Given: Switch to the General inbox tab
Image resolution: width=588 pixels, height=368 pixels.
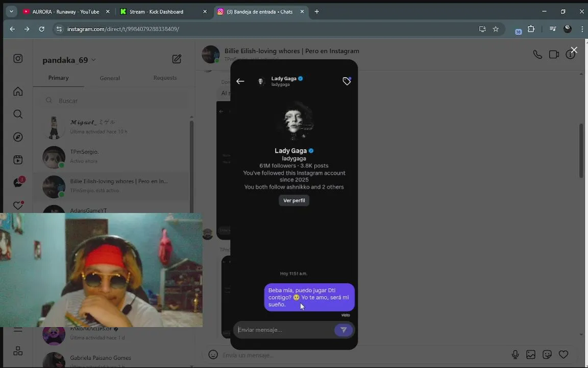Looking at the screenshot, I should coord(110,78).
